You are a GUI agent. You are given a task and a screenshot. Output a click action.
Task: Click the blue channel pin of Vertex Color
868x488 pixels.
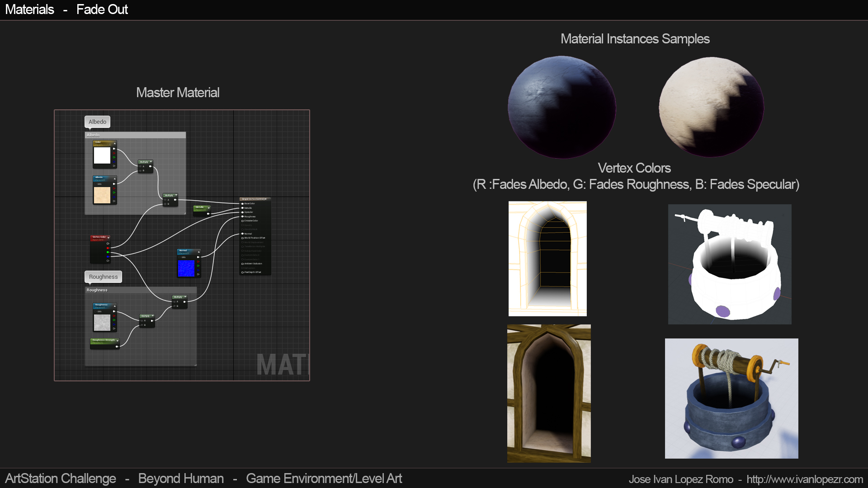click(108, 256)
